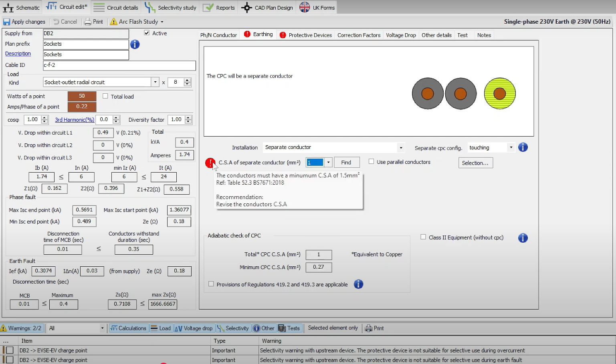
Task: Click info icon next to Separate cpc config
Action: (x=523, y=147)
